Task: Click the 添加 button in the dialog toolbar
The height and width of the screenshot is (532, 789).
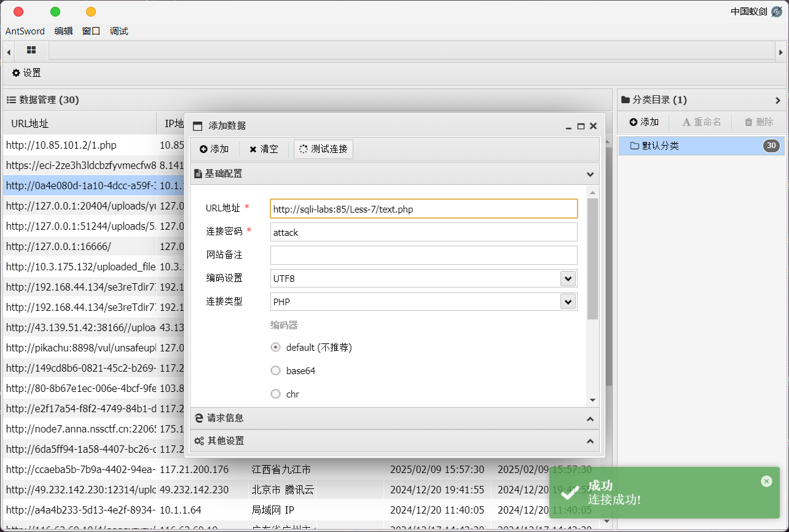Action: [x=214, y=149]
